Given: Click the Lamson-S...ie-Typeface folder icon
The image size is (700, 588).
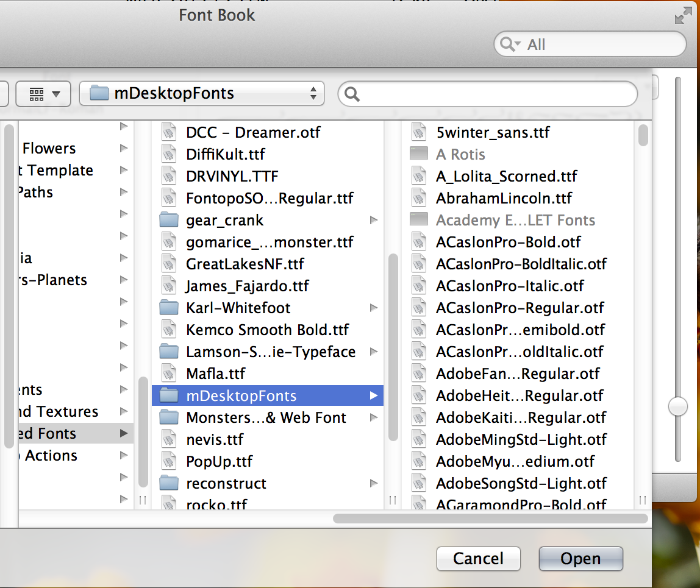Looking at the screenshot, I should [169, 352].
